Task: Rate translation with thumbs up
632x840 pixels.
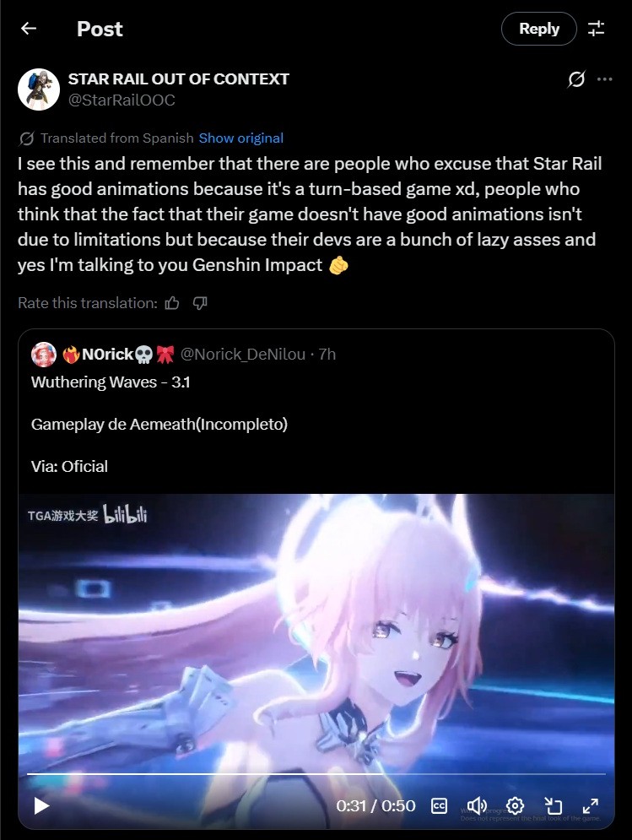Action: coord(172,303)
